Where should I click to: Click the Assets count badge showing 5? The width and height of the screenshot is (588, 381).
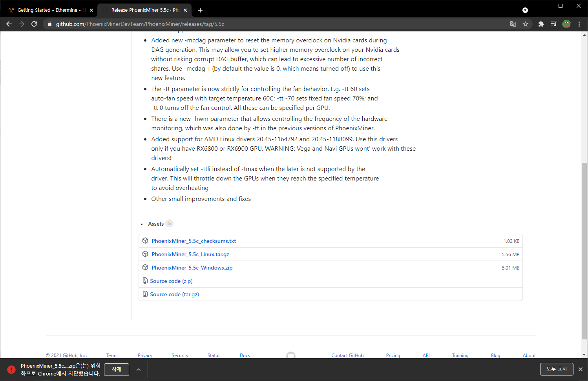pyautogui.click(x=169, y=224)
